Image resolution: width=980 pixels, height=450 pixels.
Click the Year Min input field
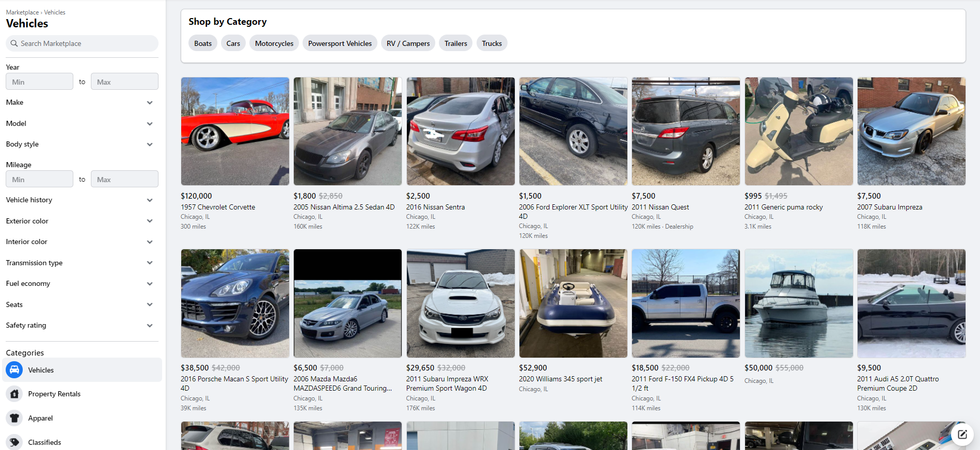coord(39,82)
